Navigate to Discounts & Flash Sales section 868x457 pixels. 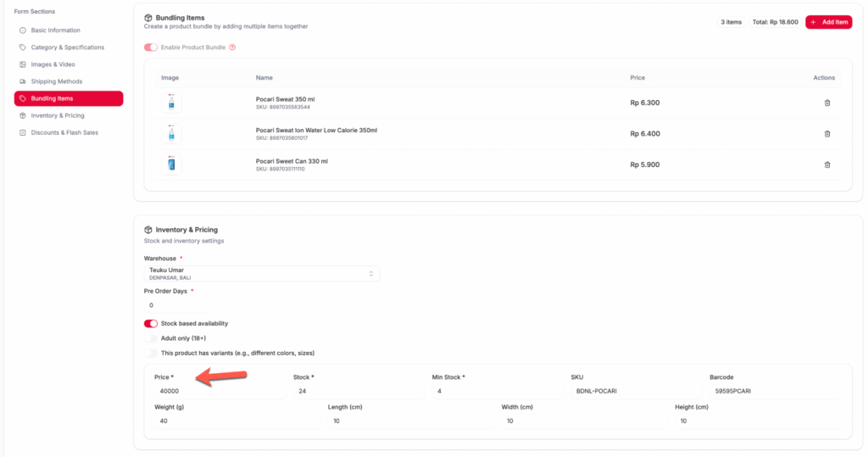click(64, 132)
